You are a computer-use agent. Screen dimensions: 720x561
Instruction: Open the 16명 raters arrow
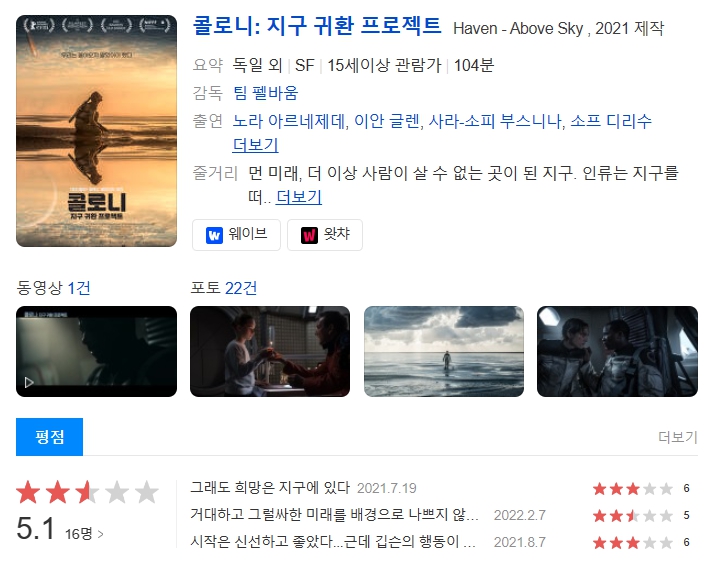(x=84, y=534)
